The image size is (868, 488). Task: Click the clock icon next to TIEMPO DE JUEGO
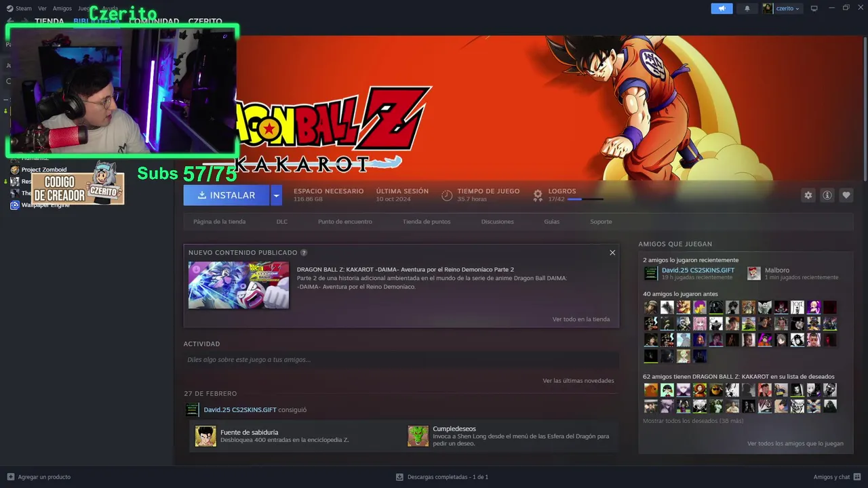[x=447, y=195]
